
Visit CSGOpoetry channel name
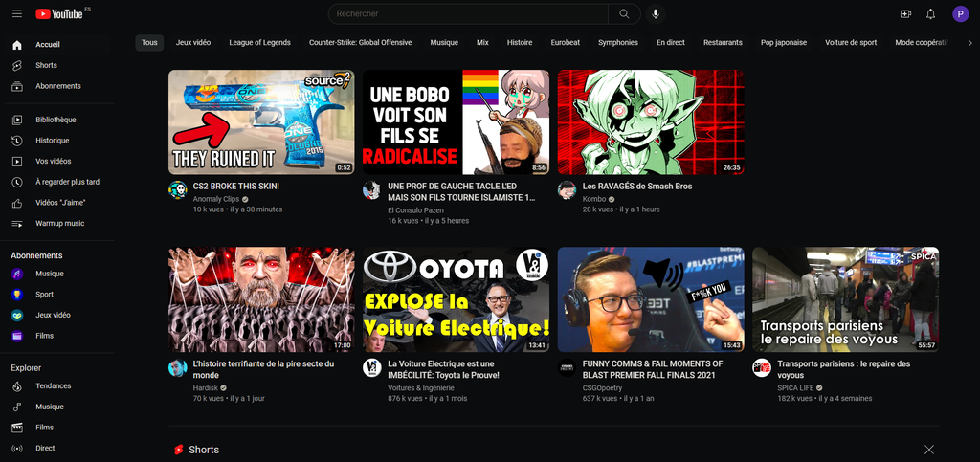click(603, 388)
